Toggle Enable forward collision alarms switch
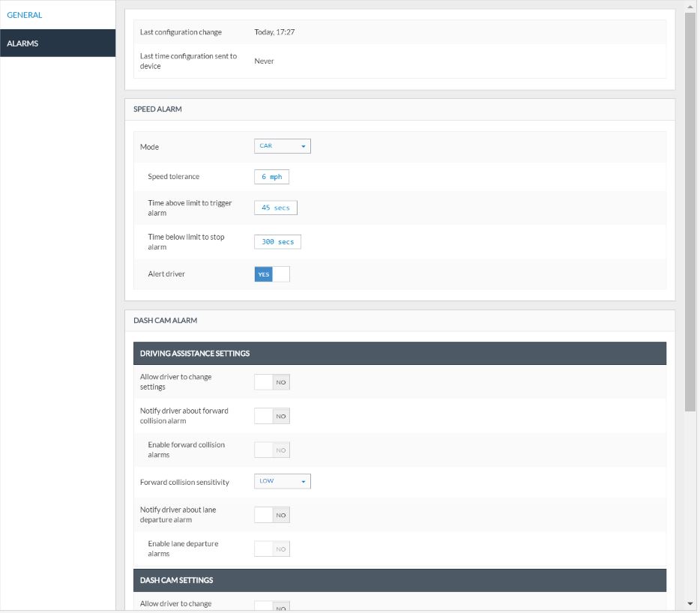Screen dimensions: 700x613 (x=272, y=450)
